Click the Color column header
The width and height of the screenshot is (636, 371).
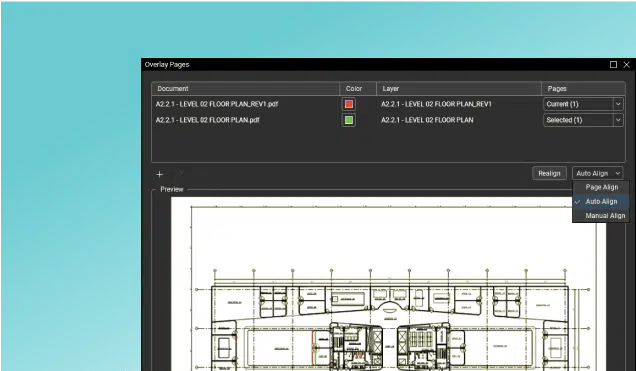coord(358,89)
